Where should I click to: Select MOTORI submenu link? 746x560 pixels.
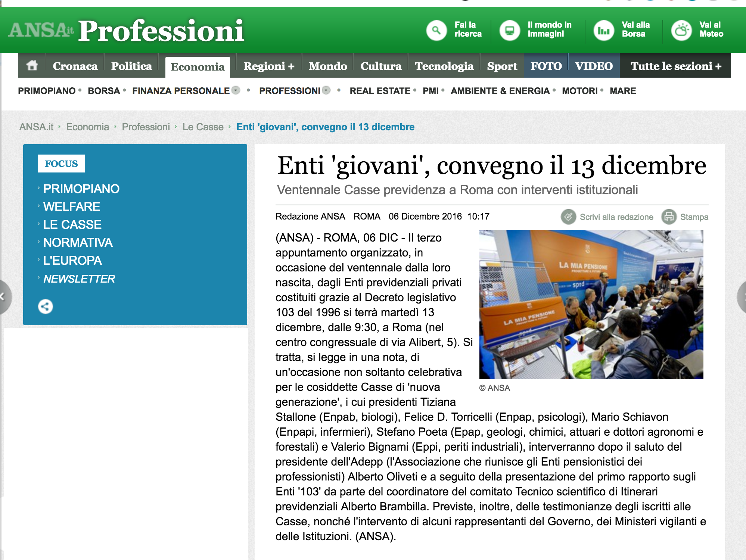point(579,91)
